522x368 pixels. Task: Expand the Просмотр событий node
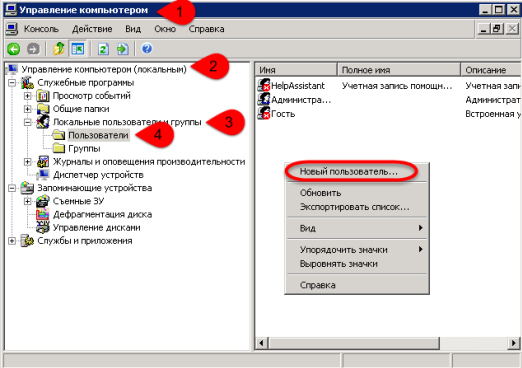(x=28, y=96)
